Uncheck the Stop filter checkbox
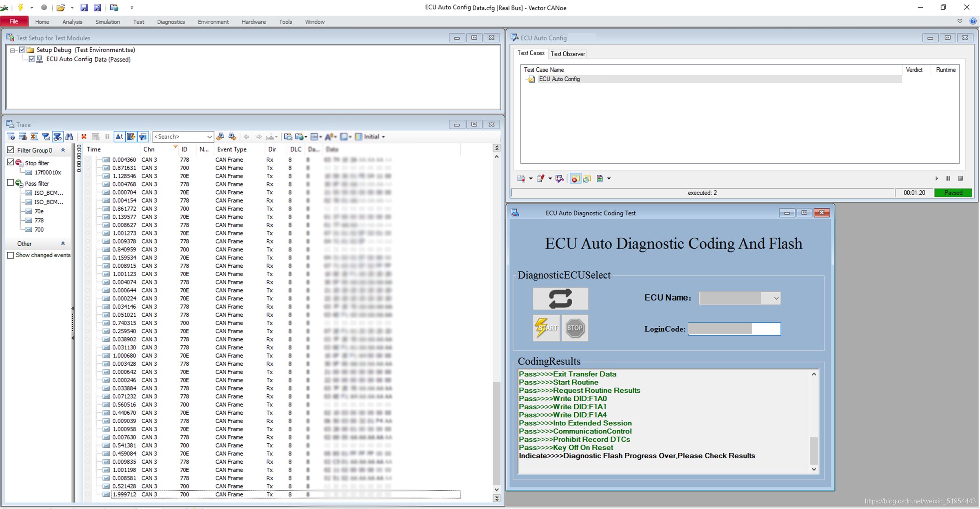 (11, 162)
